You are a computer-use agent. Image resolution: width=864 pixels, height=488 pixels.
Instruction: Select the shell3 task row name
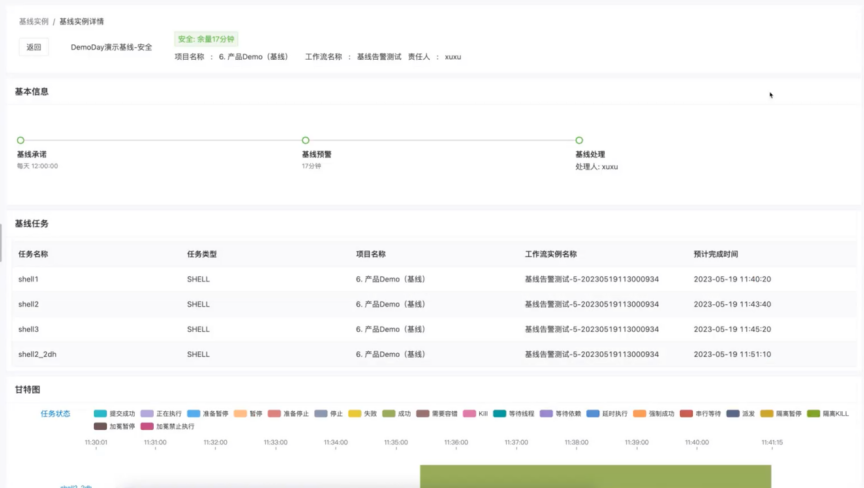pyautogui.click(x=28, y=329)
